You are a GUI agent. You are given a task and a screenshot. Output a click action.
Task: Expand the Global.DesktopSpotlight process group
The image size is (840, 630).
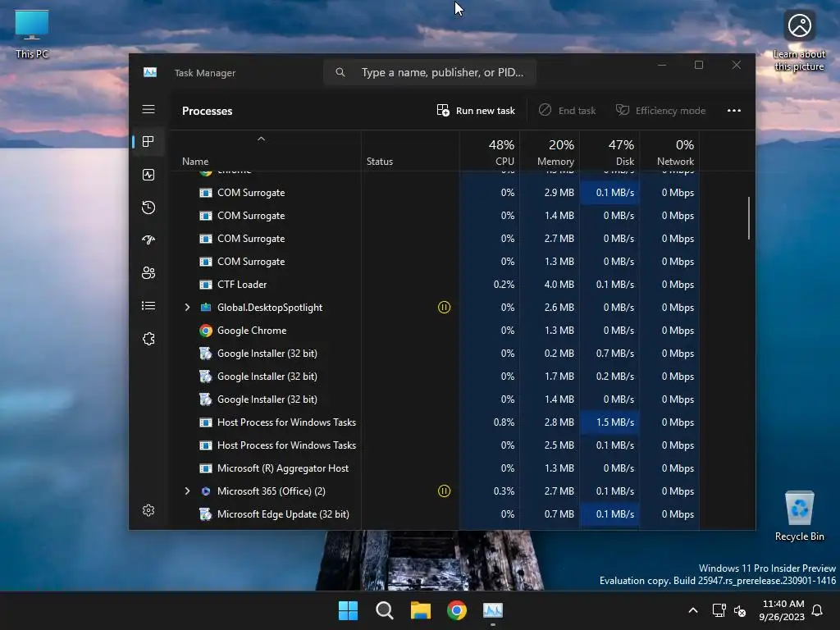tap(187, 308)
